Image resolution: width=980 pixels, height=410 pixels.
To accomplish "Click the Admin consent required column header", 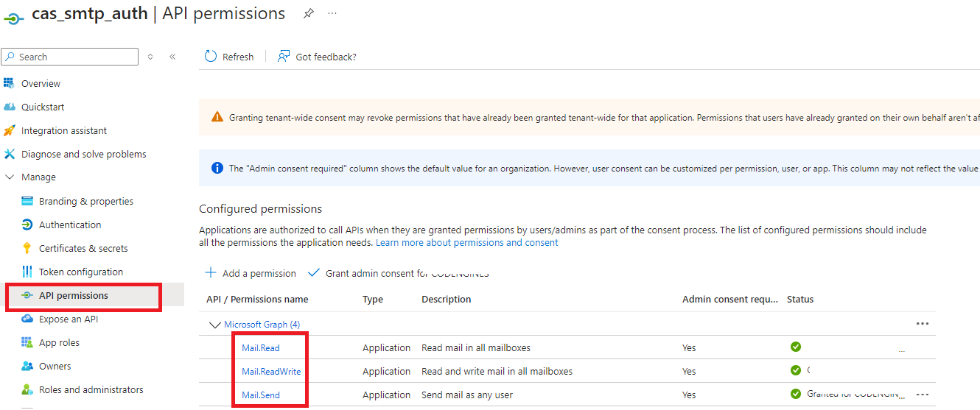I will 730,299.
